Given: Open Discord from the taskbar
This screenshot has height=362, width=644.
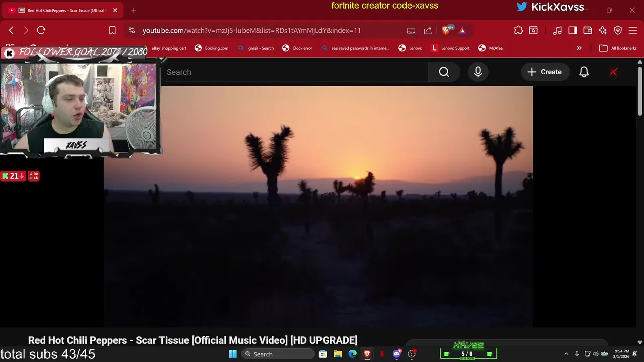Looking at the screenshot, I should pyautogui.click(x=397, y=354).
